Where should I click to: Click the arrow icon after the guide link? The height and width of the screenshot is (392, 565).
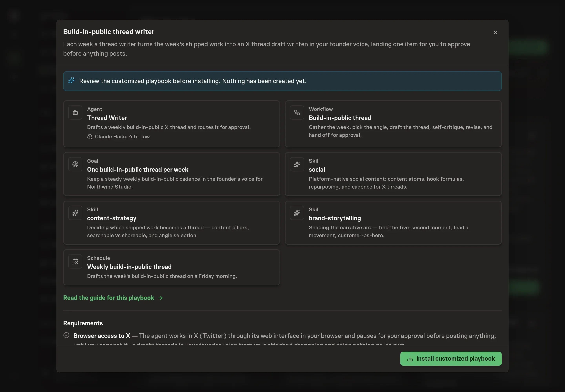[x=160, y=298]
